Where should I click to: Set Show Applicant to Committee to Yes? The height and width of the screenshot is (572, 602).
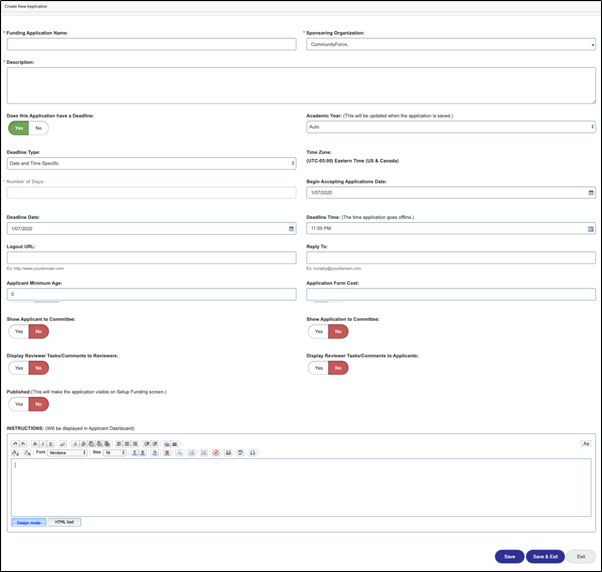click(x=19, y=331)
